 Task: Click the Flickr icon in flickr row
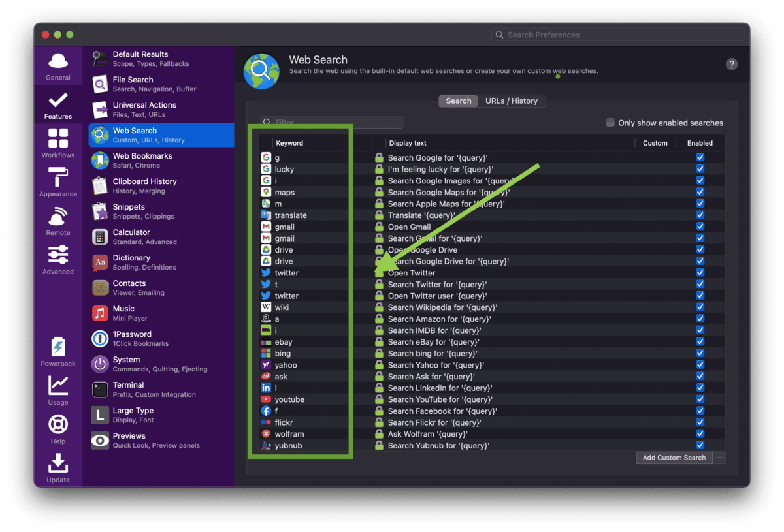pyautogui.click(x=266, y=422)
